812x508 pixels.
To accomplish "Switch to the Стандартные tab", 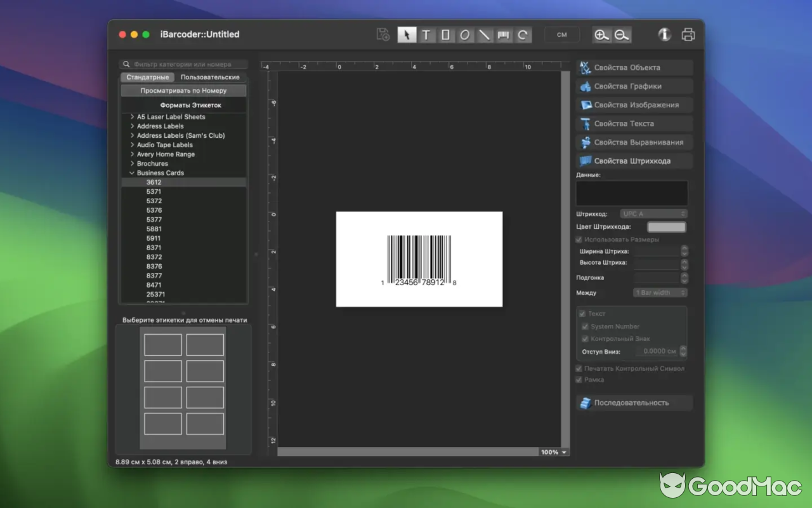I will click(x=147, y=76).
